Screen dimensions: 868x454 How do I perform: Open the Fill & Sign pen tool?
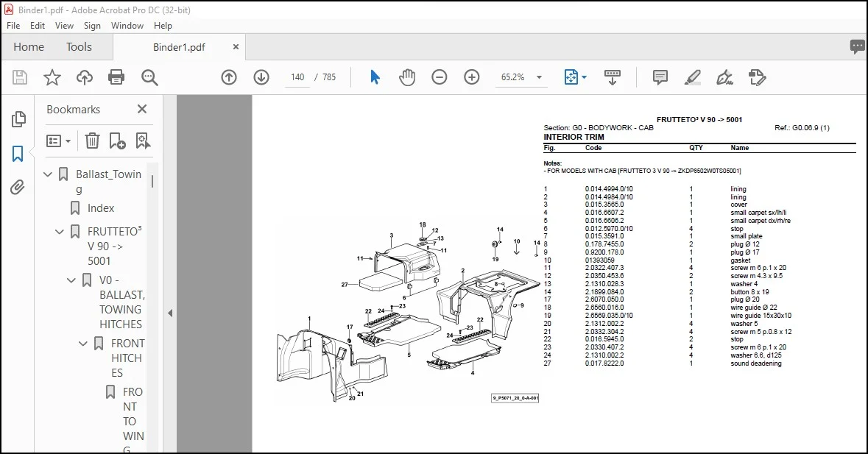(724, 77)
